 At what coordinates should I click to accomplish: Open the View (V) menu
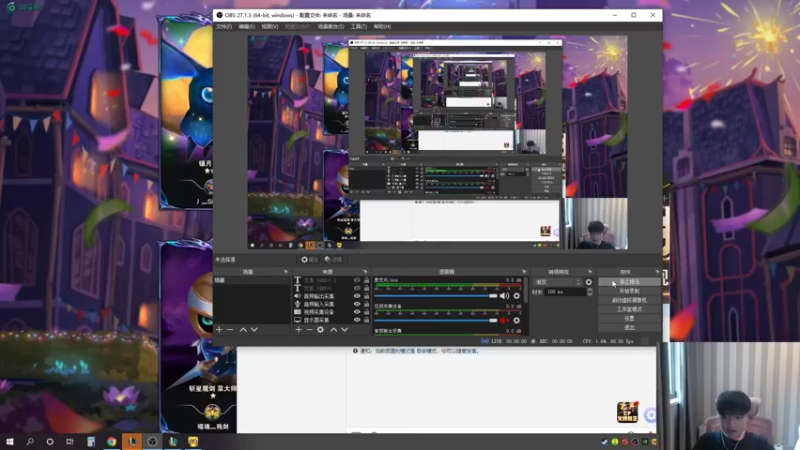[x=270, y=27]
